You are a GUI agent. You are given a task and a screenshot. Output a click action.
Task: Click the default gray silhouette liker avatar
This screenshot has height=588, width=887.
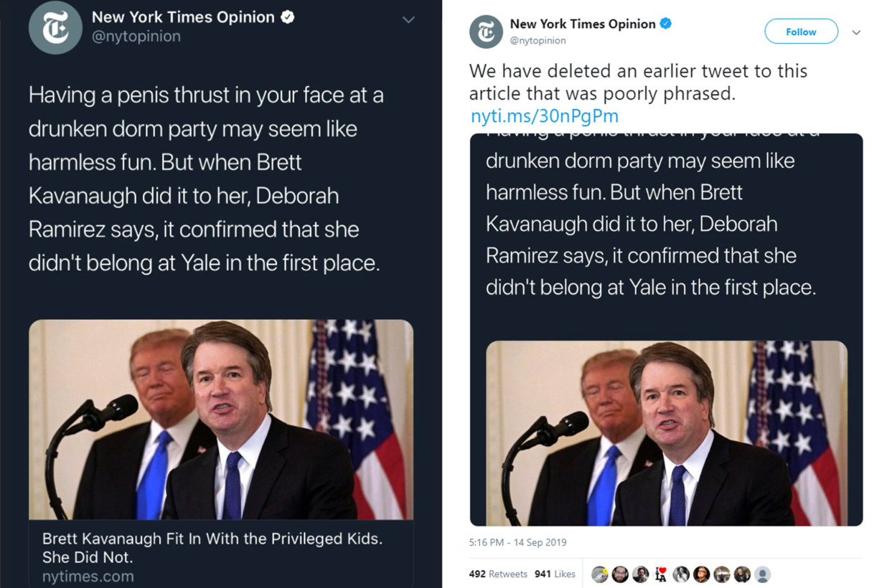click(763, 574)
